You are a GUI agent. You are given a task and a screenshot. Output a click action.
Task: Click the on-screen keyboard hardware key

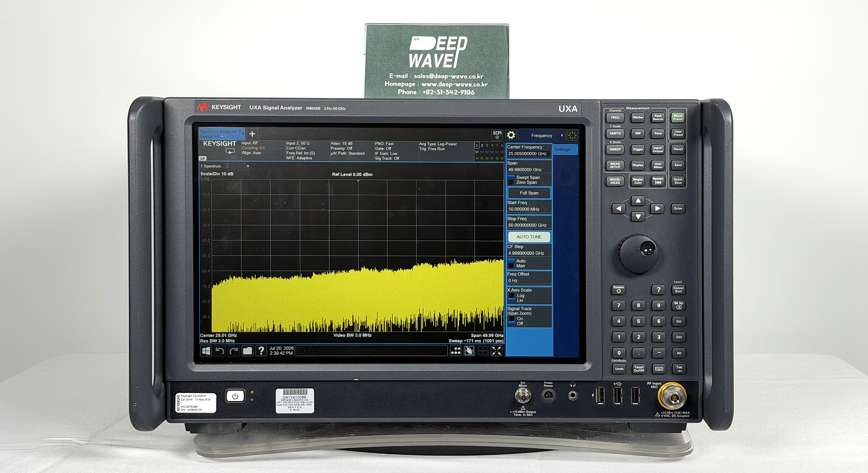click(x=659, y=369)
